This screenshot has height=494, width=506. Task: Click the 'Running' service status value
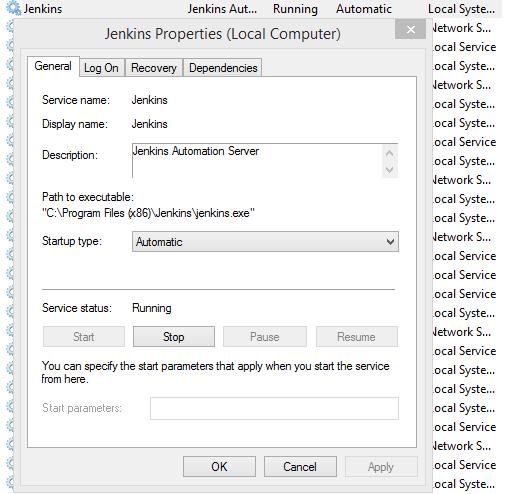pos(152,308)
